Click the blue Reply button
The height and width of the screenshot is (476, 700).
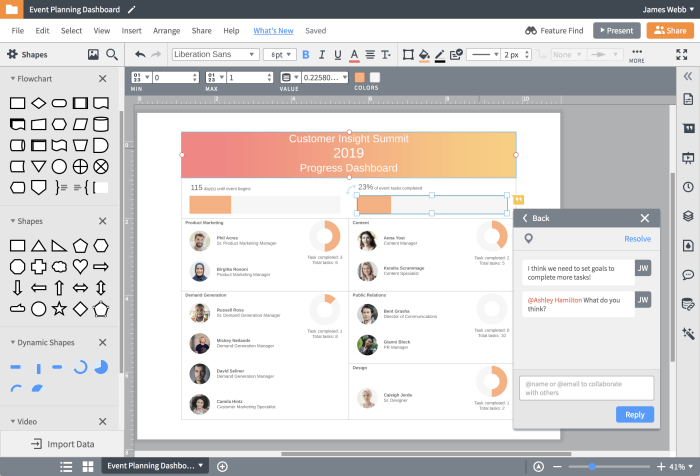635,414
